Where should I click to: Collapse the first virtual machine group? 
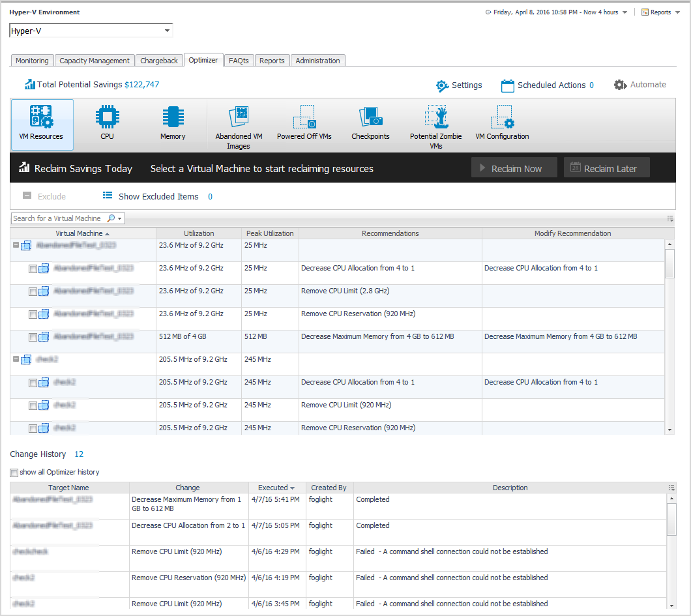click(x=16, y=246)
